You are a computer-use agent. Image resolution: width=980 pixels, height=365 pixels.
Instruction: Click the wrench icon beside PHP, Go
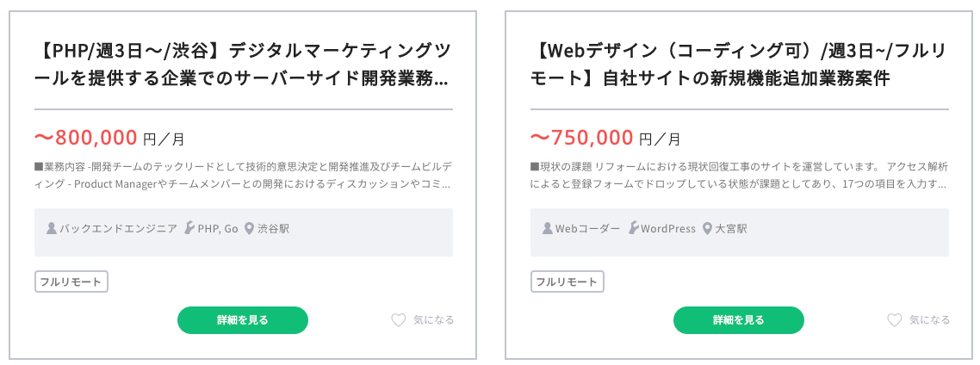tap(189, 229)
